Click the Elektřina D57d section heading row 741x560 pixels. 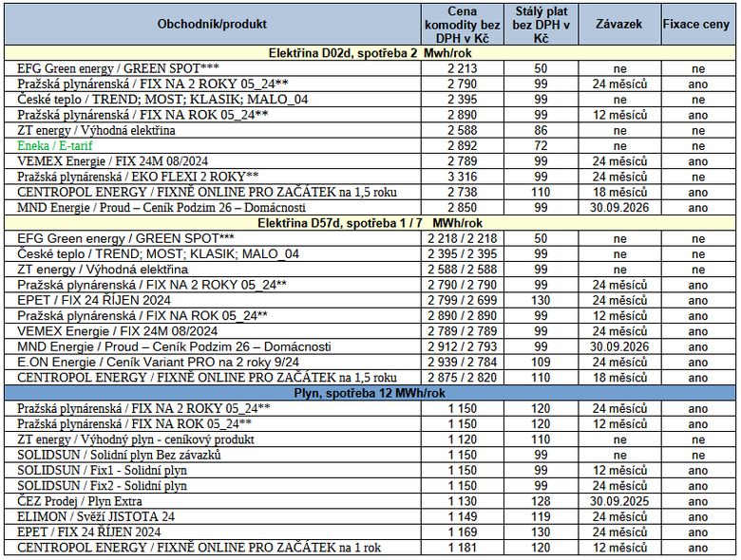click(x=370, y=222)
